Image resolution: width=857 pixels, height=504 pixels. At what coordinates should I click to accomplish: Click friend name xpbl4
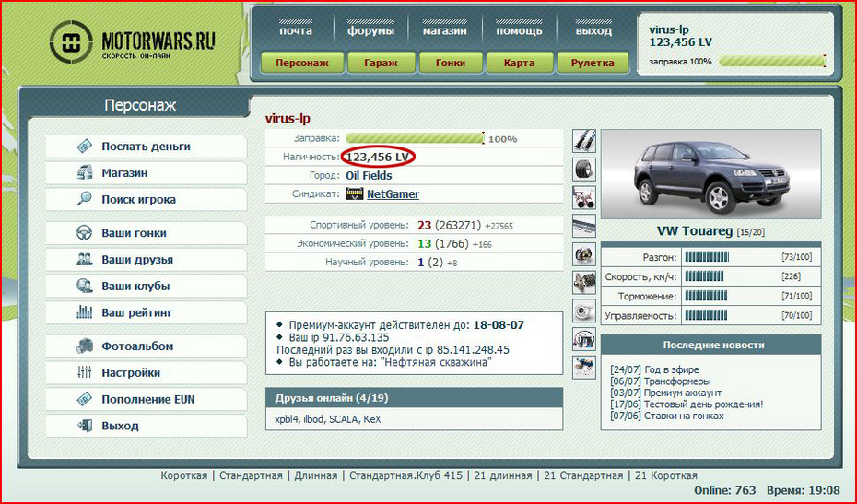[287, 419]
